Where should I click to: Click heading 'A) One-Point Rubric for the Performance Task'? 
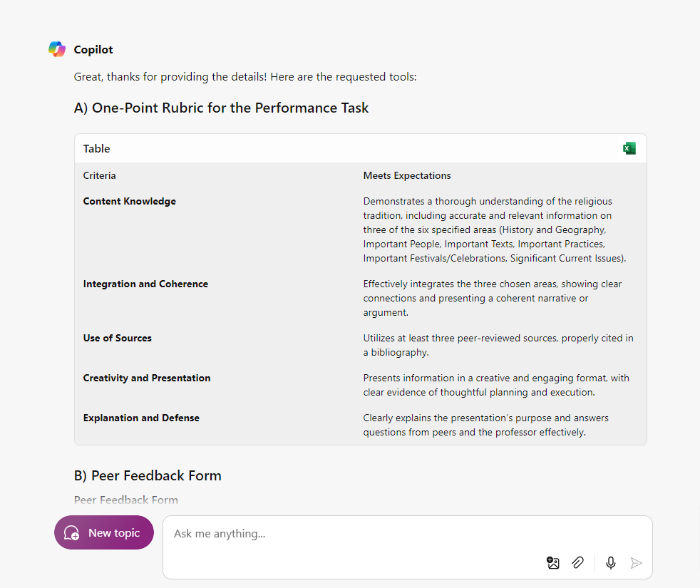click(221, 108)
